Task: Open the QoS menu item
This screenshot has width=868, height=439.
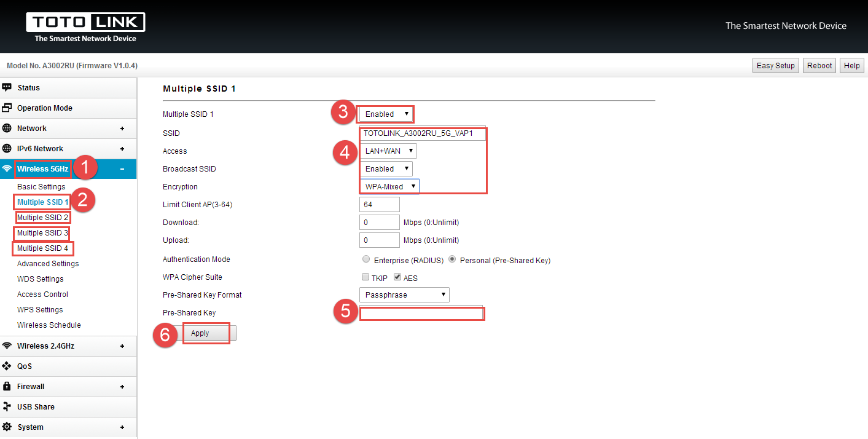Action: (68, 366)
